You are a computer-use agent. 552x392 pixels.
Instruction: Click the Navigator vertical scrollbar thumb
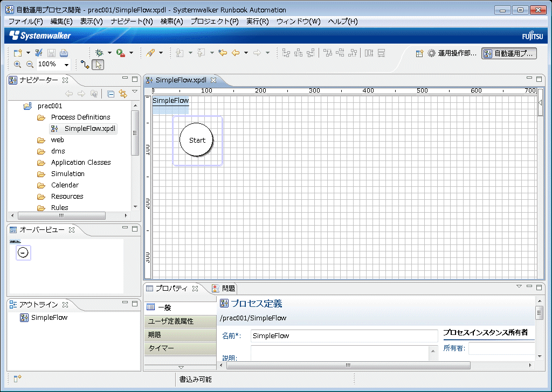pos(135,132)
